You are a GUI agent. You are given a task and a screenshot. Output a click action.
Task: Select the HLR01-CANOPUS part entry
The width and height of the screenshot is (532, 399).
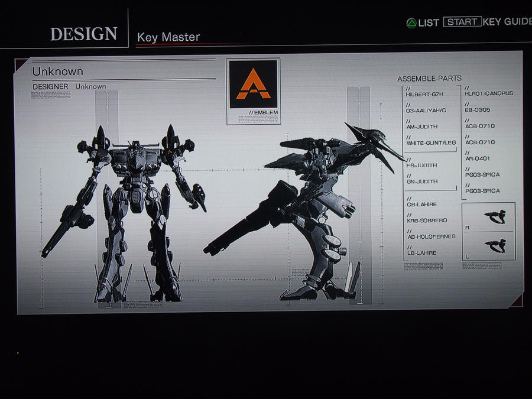pyautogui.click(x=489, y=93)
